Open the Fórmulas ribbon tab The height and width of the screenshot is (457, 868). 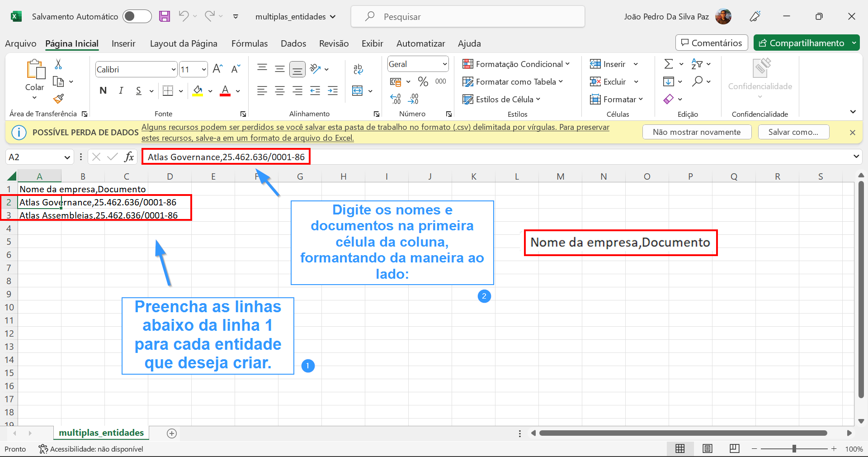[x=249, y=43]
